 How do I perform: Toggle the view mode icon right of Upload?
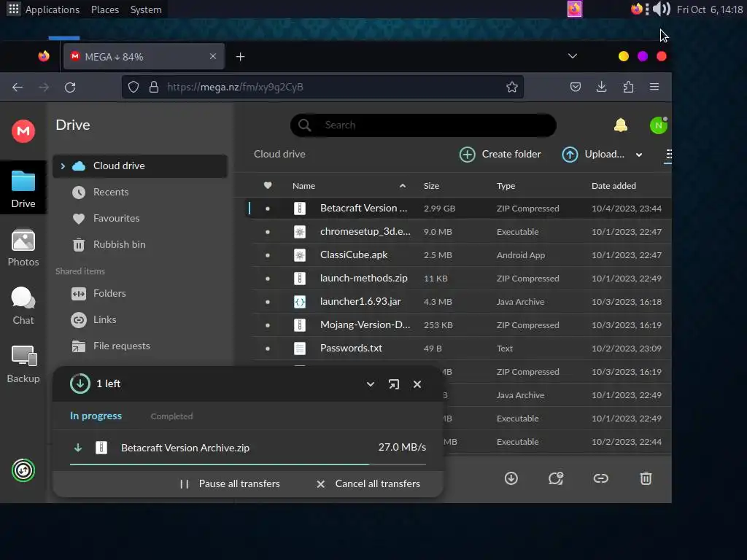(x=668, y=155)
